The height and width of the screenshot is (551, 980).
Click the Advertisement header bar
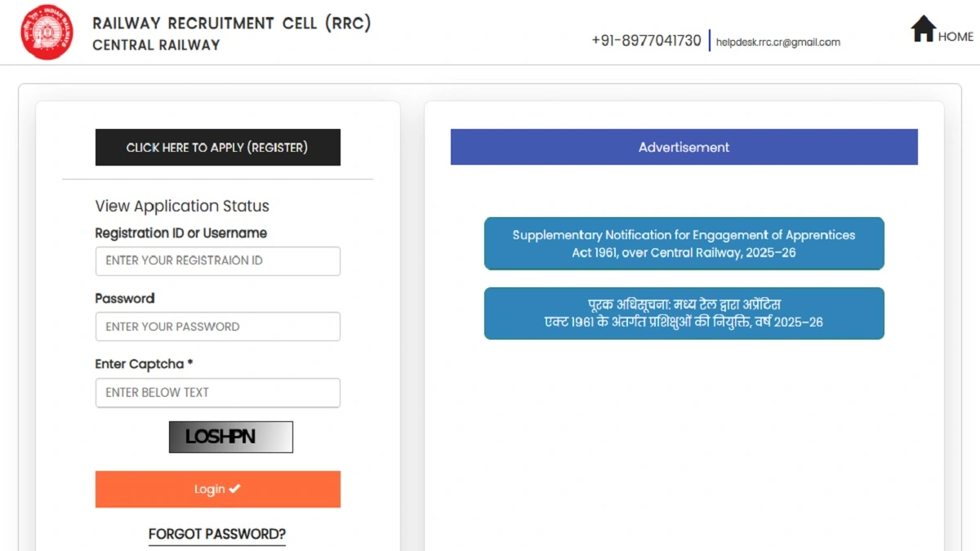[x=684, y=147]
